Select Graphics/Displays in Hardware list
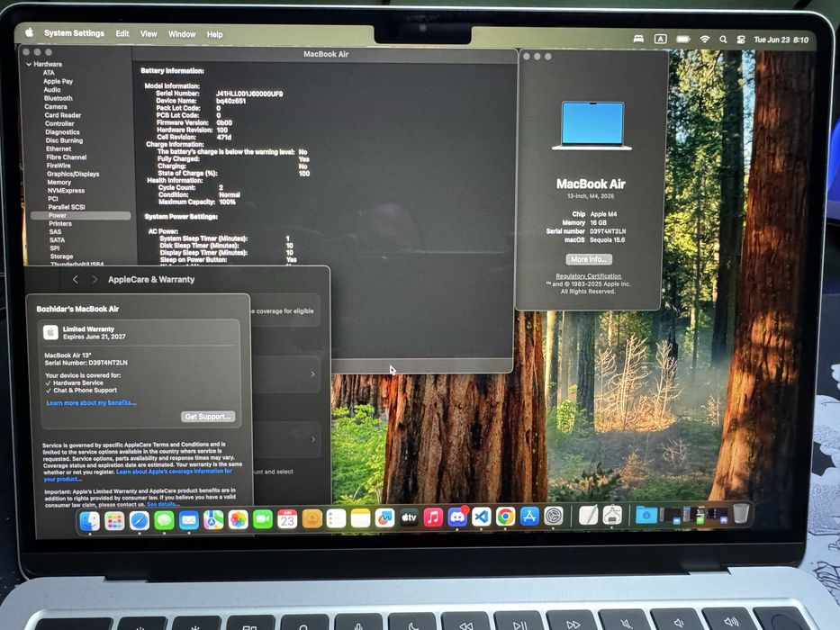Screen dimensions: 840x630 point(73,174)
